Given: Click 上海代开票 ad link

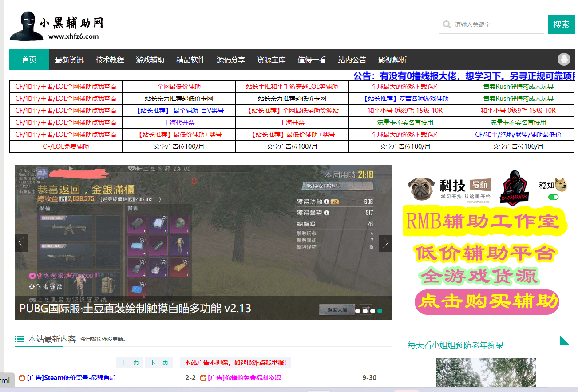Looking at the screenshot, I should point(179,123).
